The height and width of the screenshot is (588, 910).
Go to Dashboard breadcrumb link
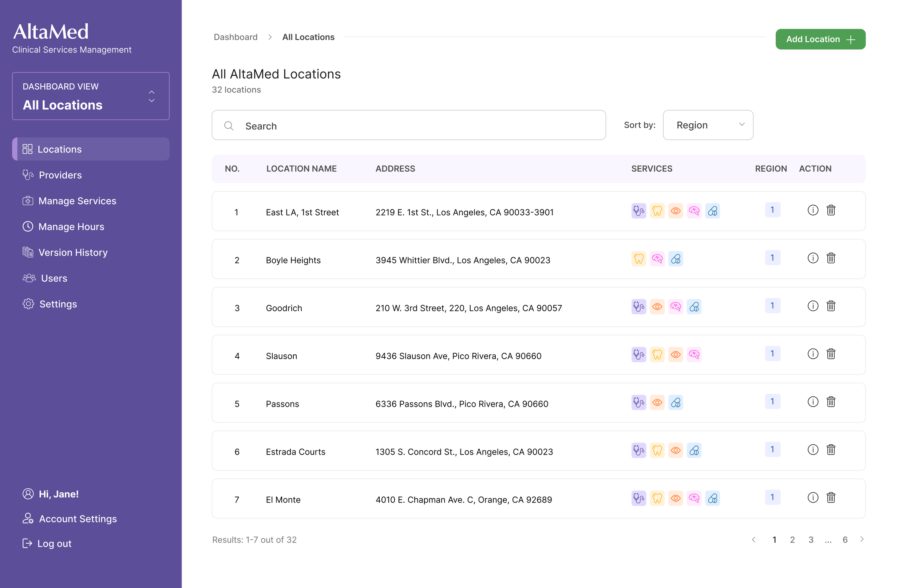point(235,37)
